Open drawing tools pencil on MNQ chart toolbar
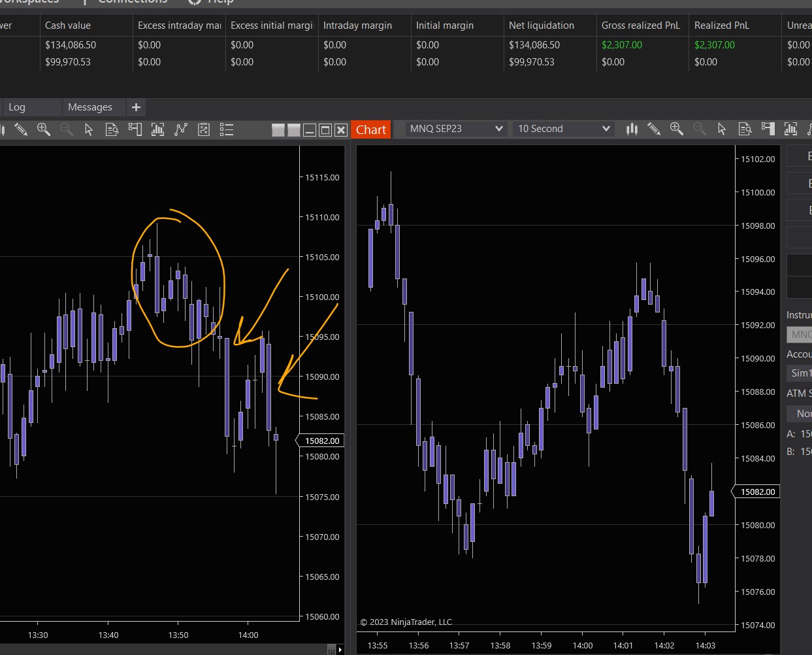 tap(654, 129)
